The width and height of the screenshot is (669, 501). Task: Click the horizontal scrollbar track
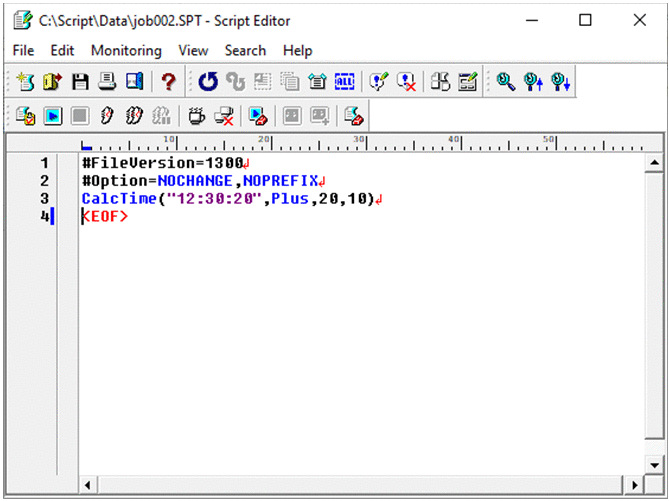(361, 485)
